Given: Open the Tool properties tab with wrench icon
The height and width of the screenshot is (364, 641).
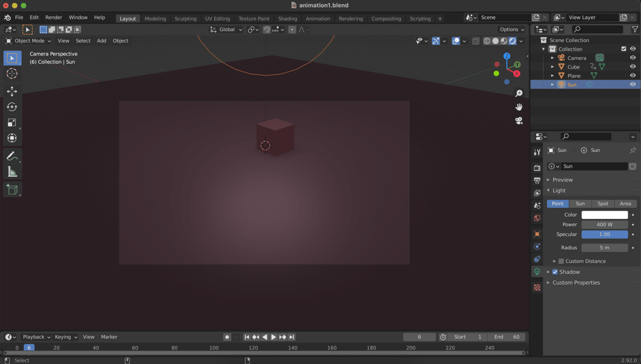Looking at the screenshot, I should click(x=537, y=152).
